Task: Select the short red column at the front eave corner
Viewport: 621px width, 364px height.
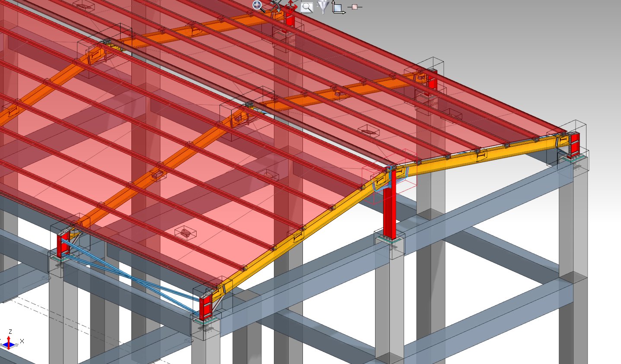Action: 205,306
